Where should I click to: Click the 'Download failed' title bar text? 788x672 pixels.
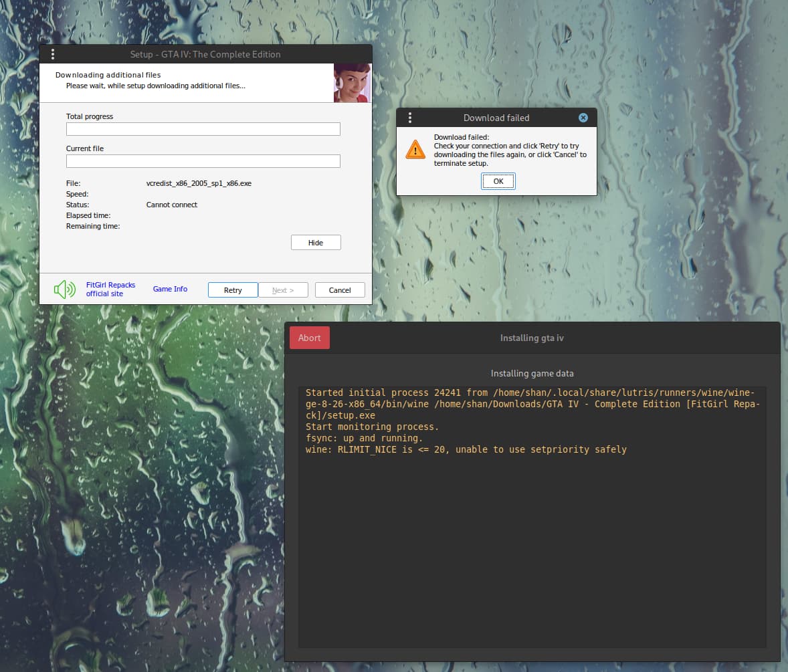coord(496,118)
